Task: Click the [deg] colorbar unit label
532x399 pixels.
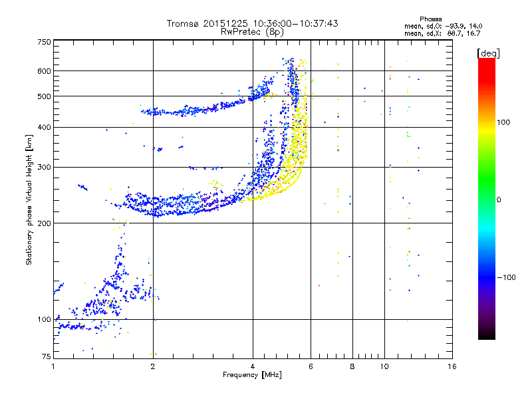Action: click(488, 53)
